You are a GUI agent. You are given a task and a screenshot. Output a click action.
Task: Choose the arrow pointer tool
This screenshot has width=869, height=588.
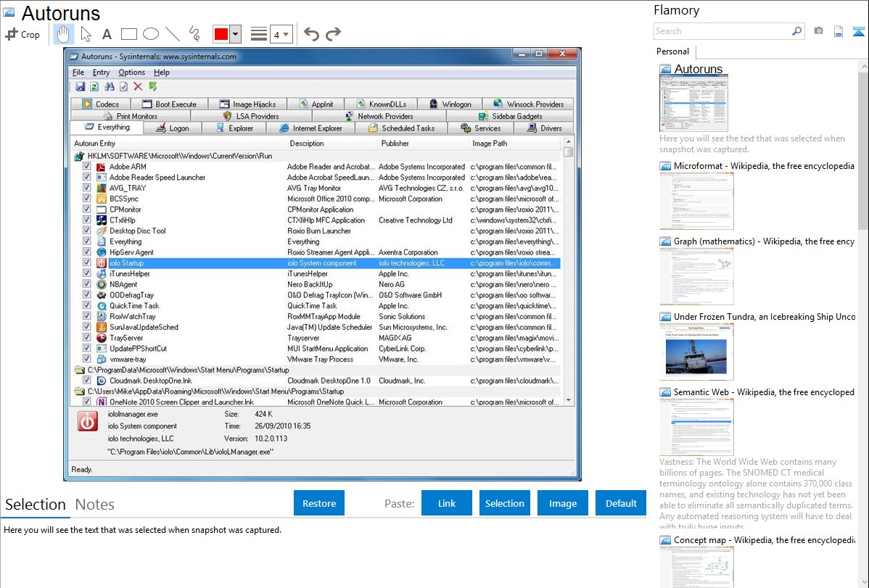pyautogui.click(x=86, y=34)
